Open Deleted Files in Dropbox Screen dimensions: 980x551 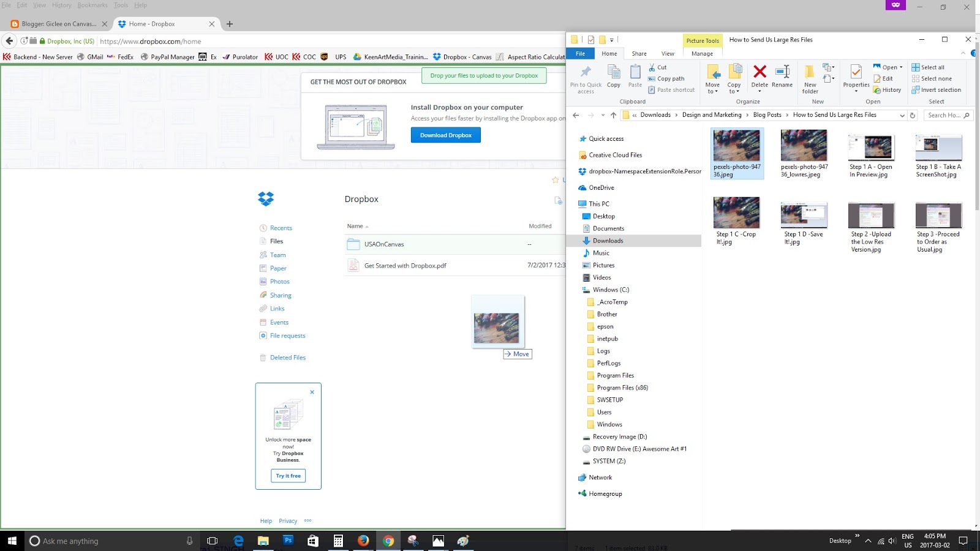(x=287, y=358)
